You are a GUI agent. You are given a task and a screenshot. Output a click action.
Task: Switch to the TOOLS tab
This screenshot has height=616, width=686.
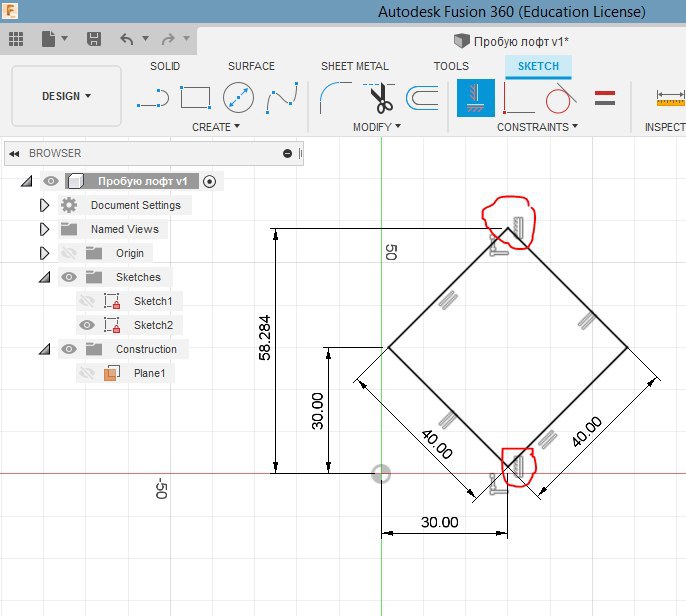tap(451, 66)
